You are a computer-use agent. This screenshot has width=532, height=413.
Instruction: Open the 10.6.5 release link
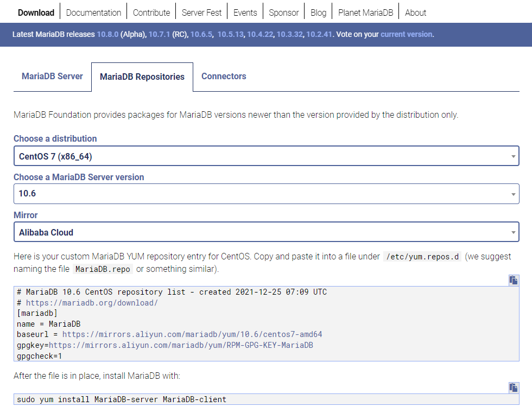tap(201, 34)
